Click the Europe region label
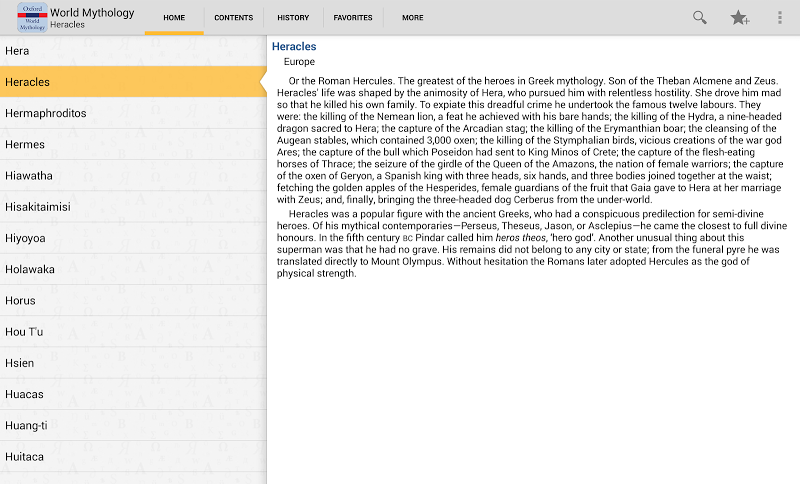This screenshot has width=800, height=484. 299,62
